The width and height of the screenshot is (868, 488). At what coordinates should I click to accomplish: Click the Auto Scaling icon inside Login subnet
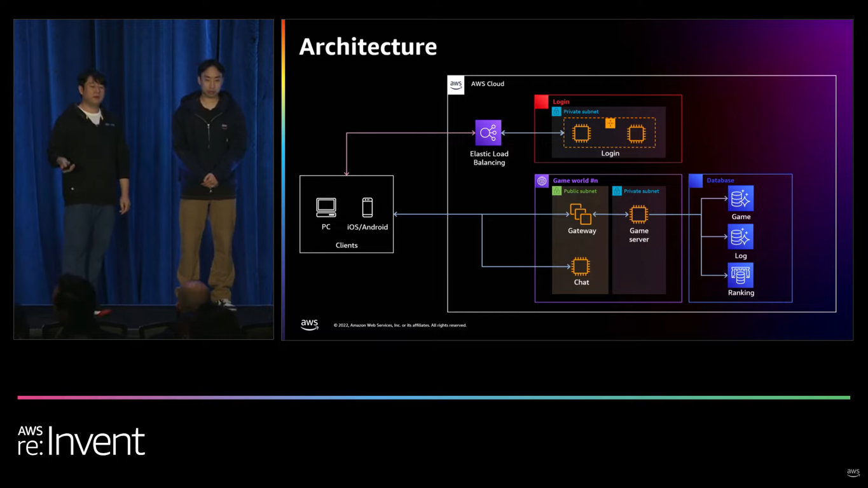coord(610,123)
